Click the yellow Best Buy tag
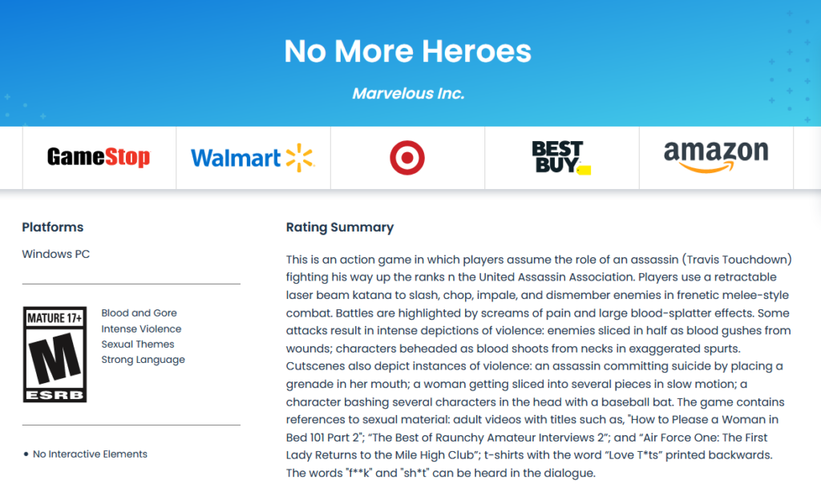 (x=584, y=170)
